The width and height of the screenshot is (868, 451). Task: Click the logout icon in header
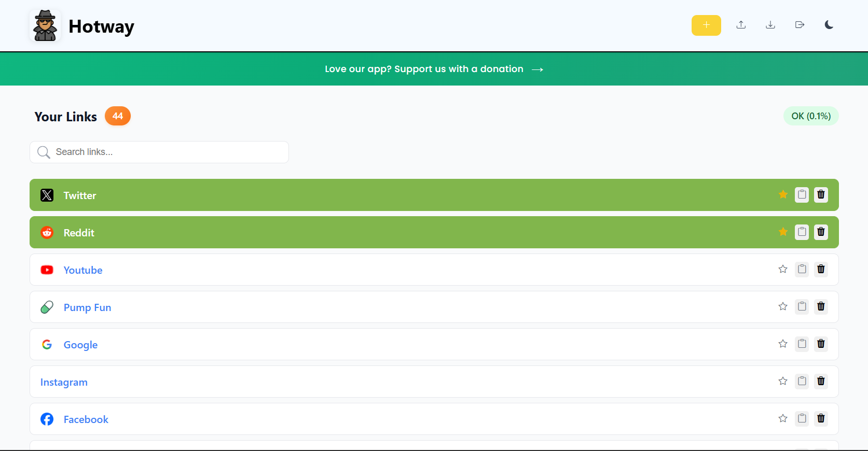click(800, 25)
